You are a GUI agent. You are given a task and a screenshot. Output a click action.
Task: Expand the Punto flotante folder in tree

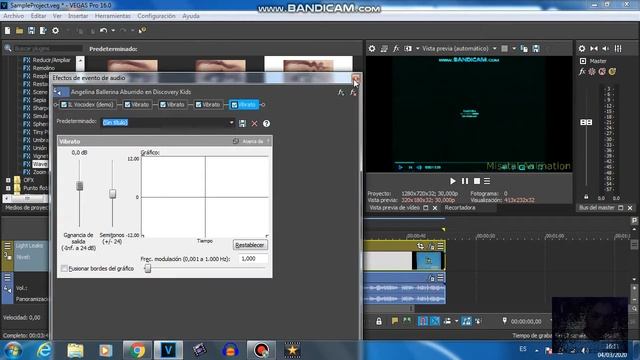point(8,188)
